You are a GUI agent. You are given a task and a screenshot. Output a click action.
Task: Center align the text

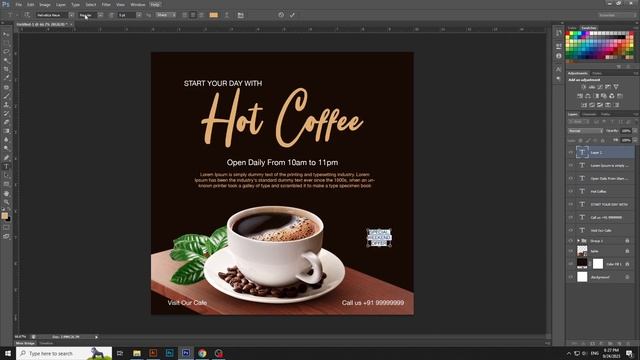coord(193,15)
